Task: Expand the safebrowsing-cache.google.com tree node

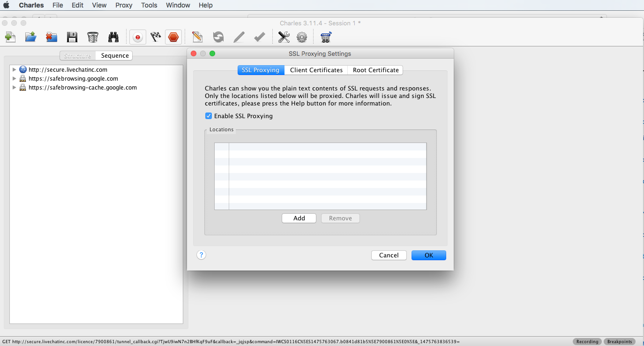Action: point(14,87)
